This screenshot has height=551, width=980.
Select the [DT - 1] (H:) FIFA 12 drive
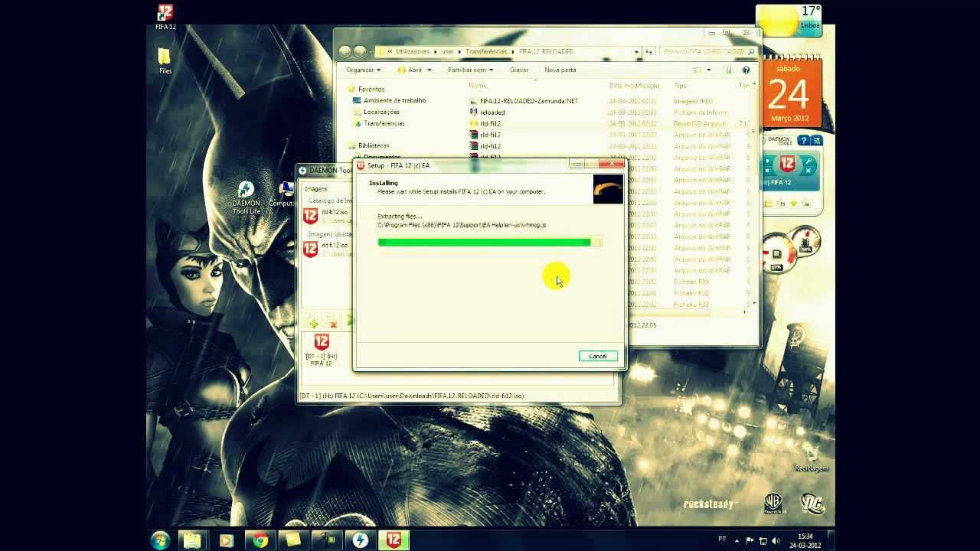click(x=322, y=350)
